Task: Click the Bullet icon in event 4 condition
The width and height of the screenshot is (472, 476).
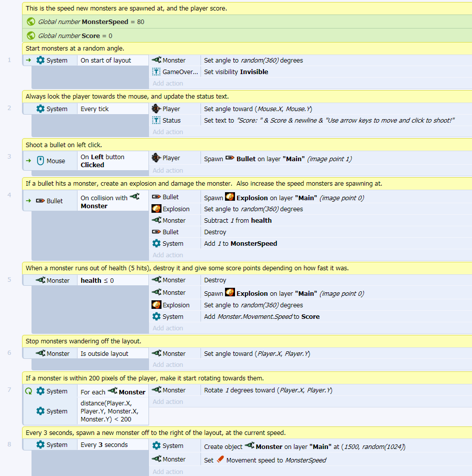Action: [40, 201]
